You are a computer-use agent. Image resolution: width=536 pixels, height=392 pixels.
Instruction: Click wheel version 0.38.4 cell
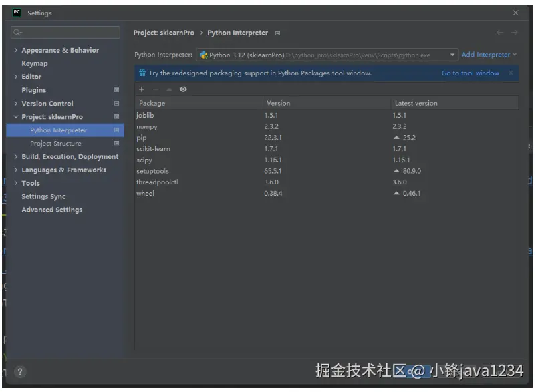coord(273,193)
